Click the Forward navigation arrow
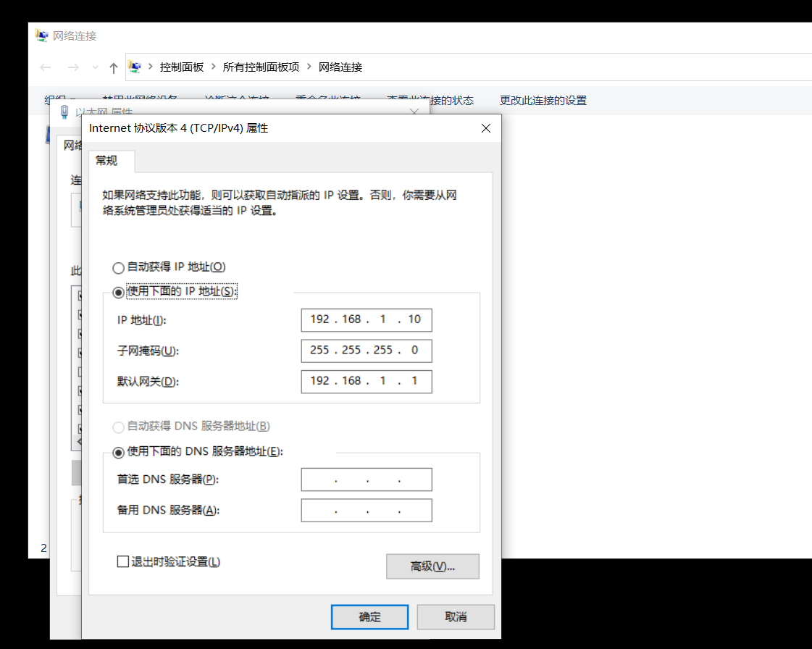Image resolution: width=812 pixels, height=649 pixels. click(72, 67)
